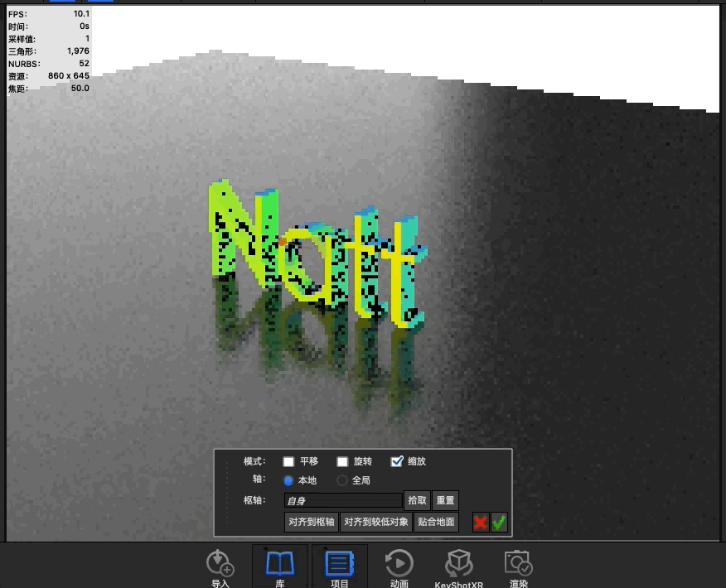Select the 全局 global axis radio
Viewport: 726px width, 588px height.
click(342, 480)
